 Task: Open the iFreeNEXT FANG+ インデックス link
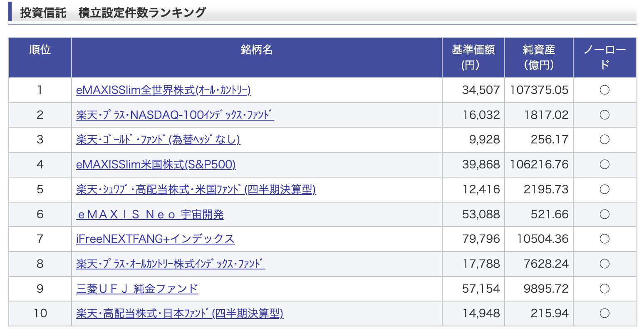155,239
